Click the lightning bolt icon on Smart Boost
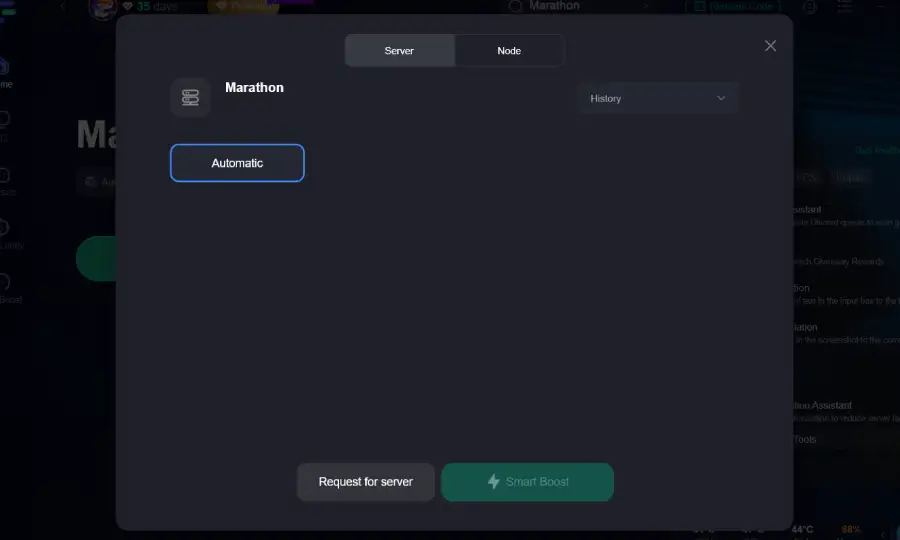This screenshot has width=900, height=540. [x=493, y=482]
